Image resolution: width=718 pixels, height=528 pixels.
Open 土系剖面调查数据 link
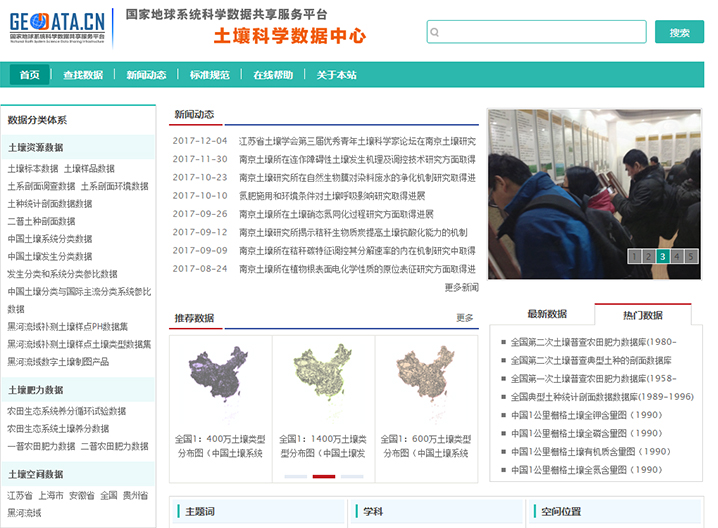[41, 186]
